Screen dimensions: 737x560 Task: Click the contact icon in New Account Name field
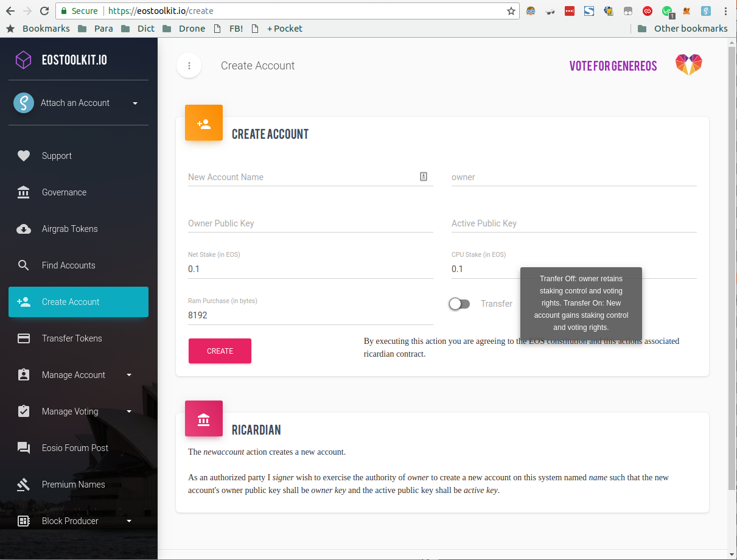(x=424, y=177)
